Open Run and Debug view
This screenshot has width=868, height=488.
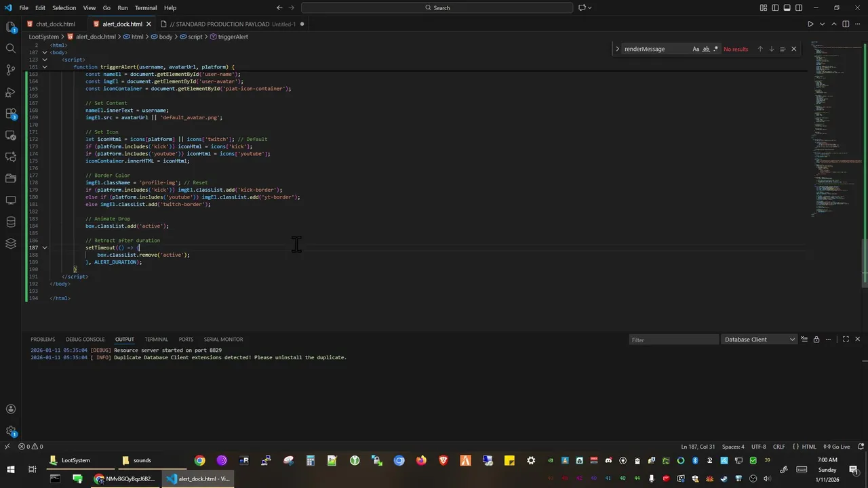coord(10,91)
